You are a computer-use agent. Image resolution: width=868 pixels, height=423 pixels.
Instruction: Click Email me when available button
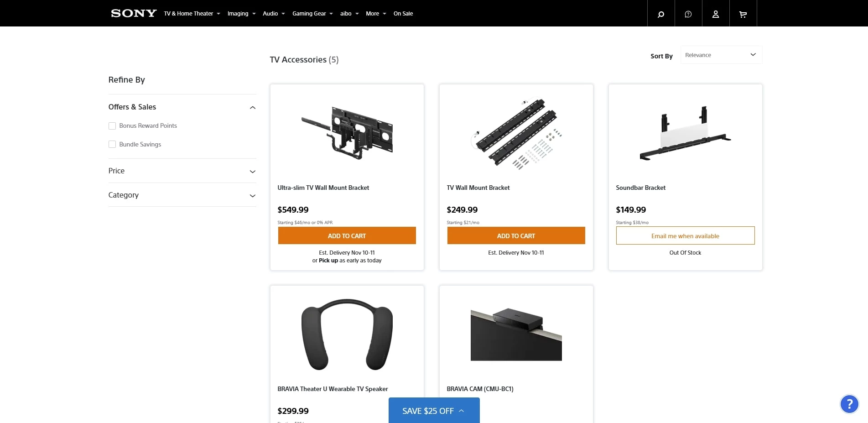[685, 235]
